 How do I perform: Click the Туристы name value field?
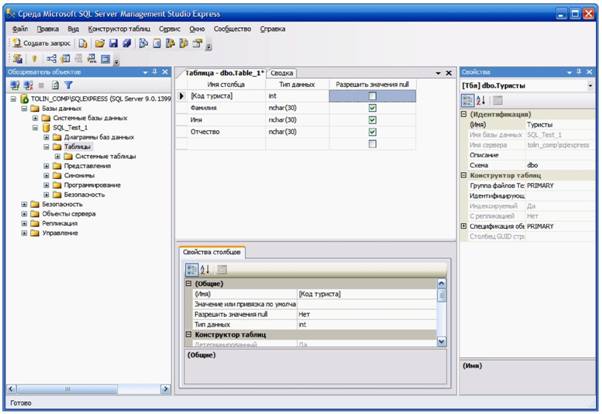tap(559, 124)
